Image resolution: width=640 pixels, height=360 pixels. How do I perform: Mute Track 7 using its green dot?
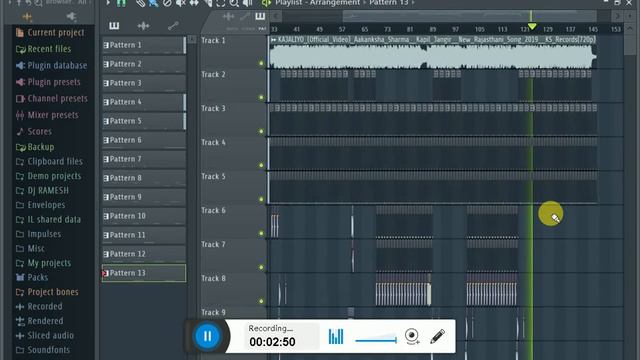(261, 267)
